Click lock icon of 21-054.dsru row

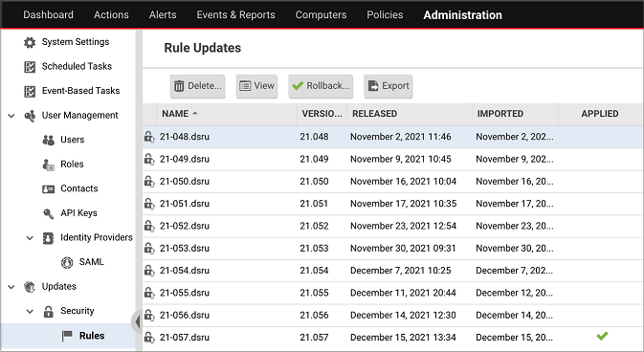[149, 271]
